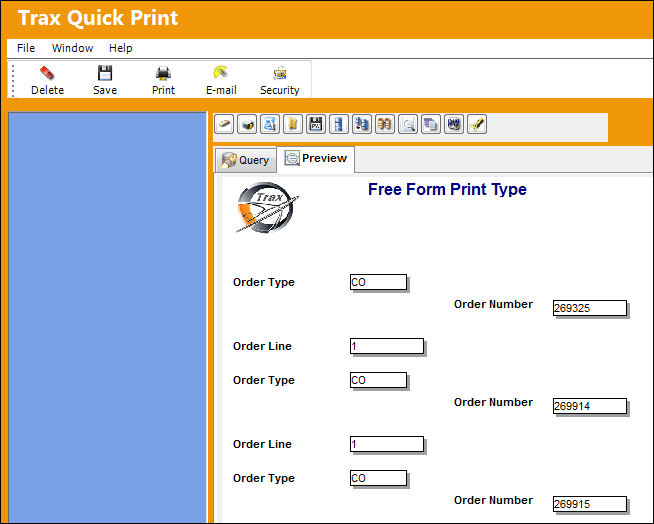Open the Security toolbar option
This screenshot has width=654, height=524.
pos(279,80)
